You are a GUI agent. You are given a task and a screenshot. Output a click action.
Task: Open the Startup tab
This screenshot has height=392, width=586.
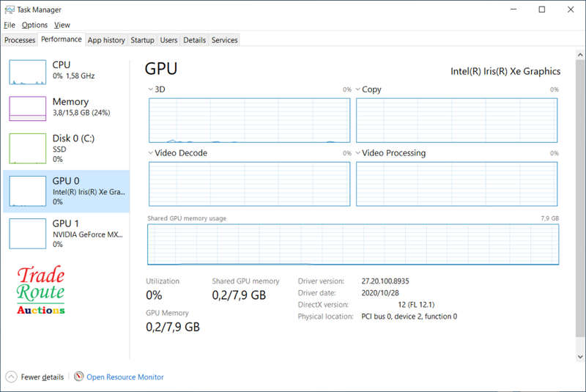coord(142,40)
